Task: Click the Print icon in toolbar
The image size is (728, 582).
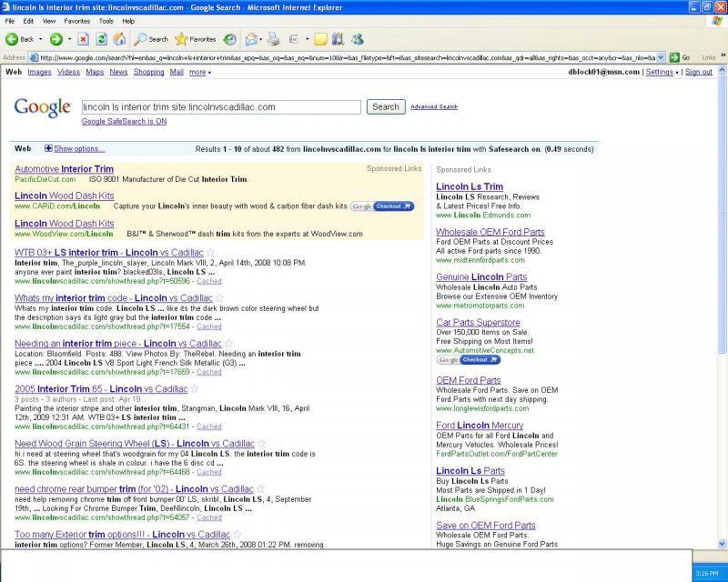Action: coord(273,39)
